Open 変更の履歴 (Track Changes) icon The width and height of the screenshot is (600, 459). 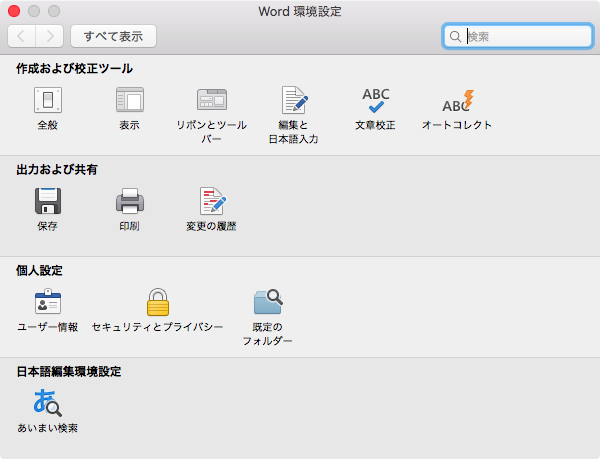[x=212, y=201]
